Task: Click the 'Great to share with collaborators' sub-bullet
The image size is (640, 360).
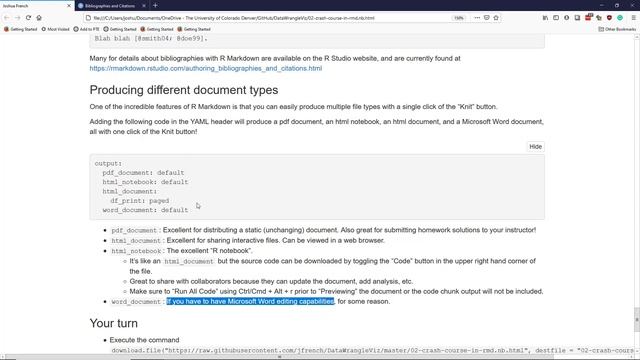Action: coord(271,281)
